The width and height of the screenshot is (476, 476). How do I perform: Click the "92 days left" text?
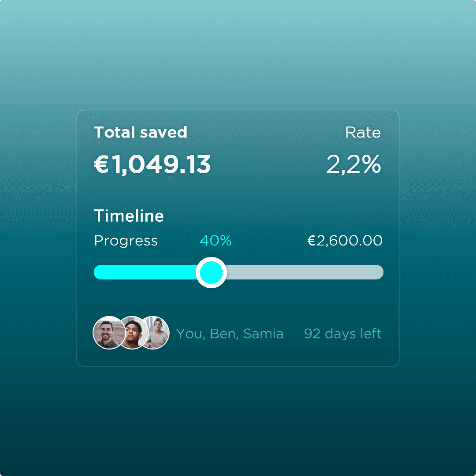(342, 334)
